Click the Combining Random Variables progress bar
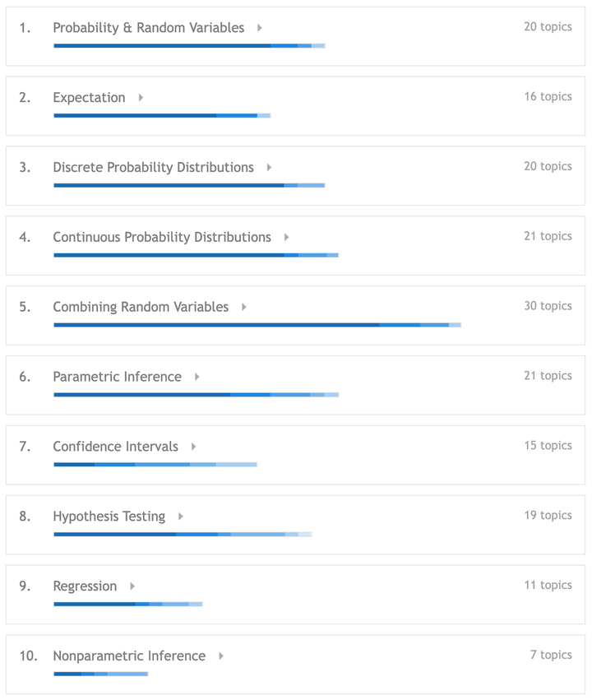This screenshot has width=592, height=700. (x=257, y=325)
